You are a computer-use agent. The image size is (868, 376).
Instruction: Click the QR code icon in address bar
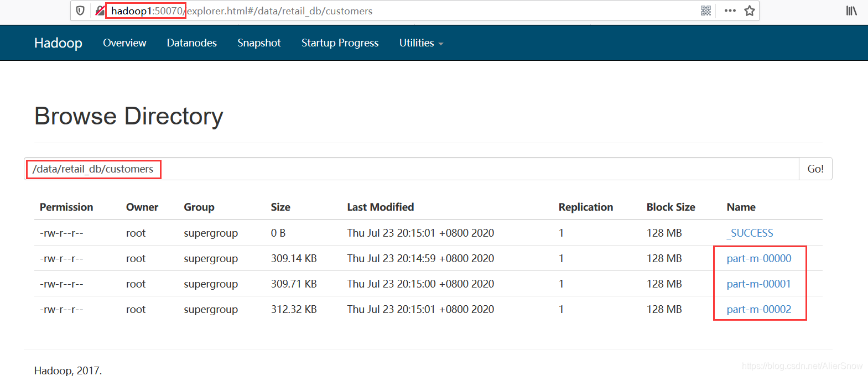[x=706, y=11]
